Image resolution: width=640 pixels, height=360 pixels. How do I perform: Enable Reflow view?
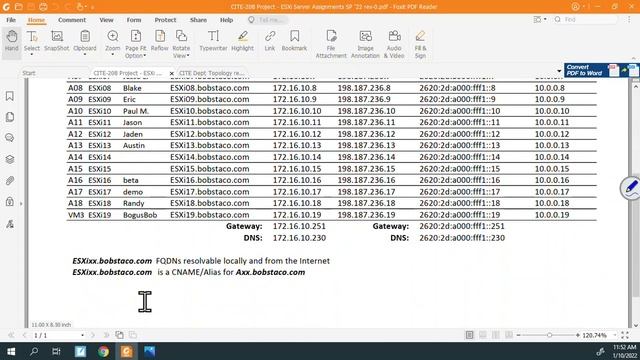coord(160,40)
